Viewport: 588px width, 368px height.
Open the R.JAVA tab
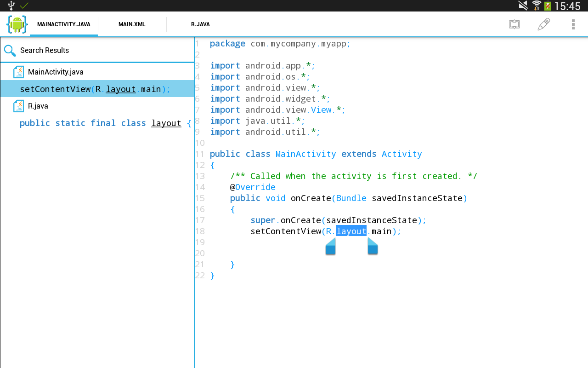click(200, 24)
